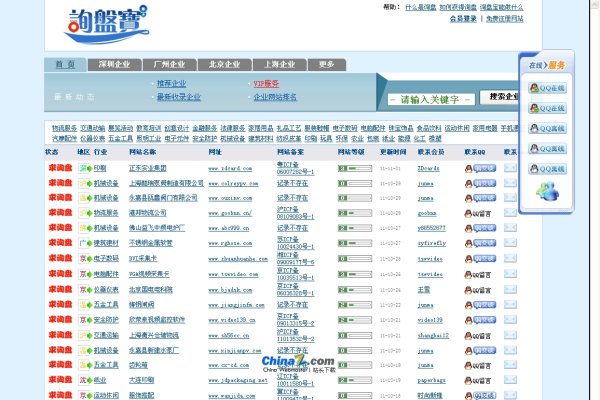Click the site grade bar in the www.zdcard.com row

355,168
